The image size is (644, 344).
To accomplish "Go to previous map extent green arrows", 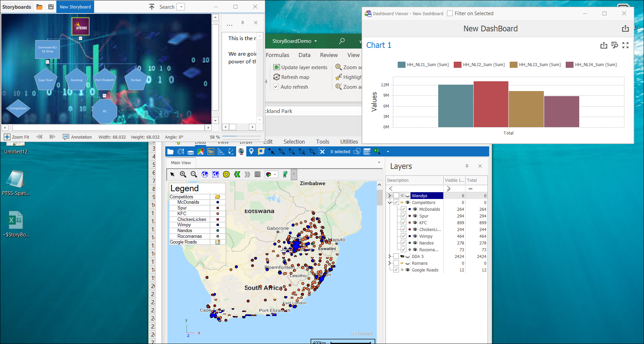I will [x=237, y=174].
